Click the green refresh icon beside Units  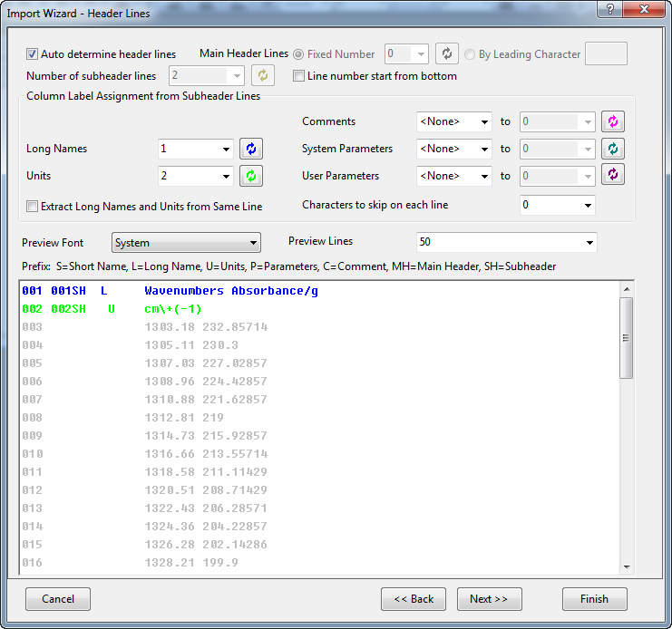(251, 176)
